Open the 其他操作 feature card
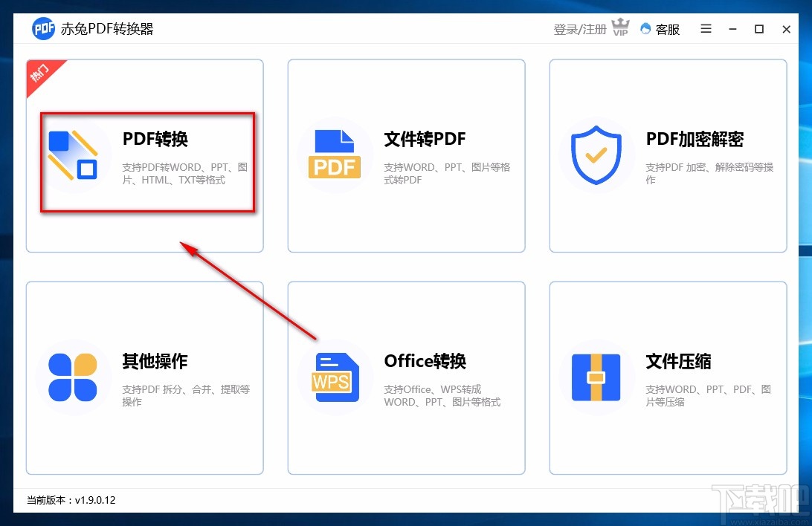Viewport: 812px width, 526px height. 144,377
